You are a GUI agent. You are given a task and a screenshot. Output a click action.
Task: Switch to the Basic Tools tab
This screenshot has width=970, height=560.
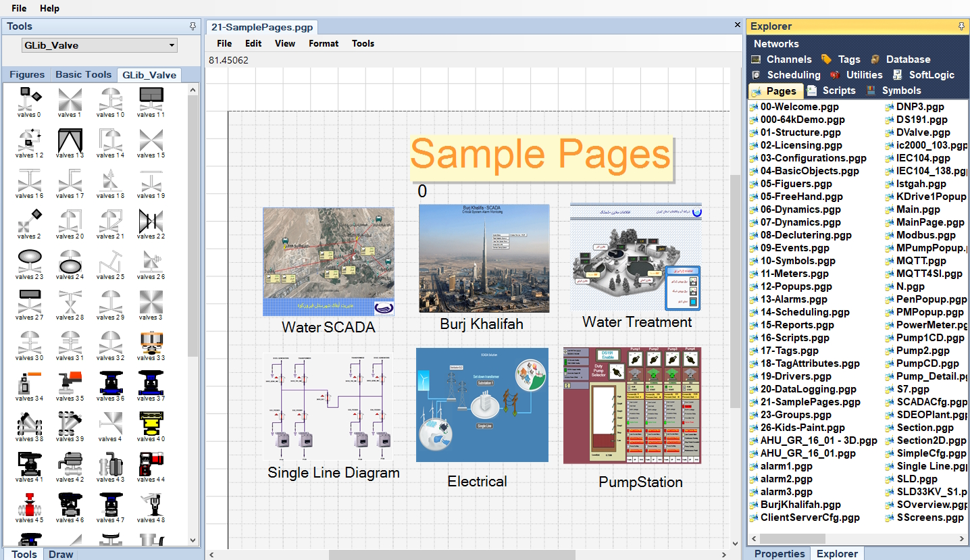pos(83,74)
